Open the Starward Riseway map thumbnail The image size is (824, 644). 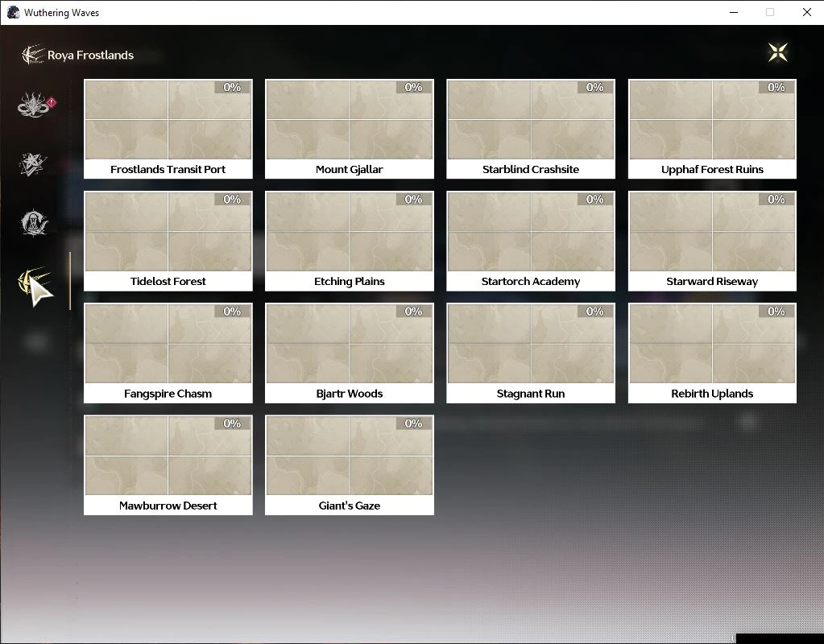[x=712, y=233]
